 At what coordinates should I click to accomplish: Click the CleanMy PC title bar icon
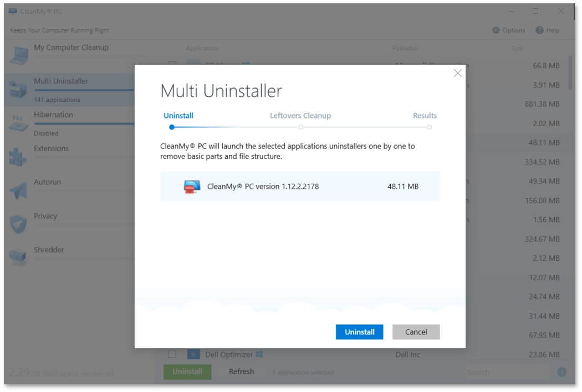13,12
